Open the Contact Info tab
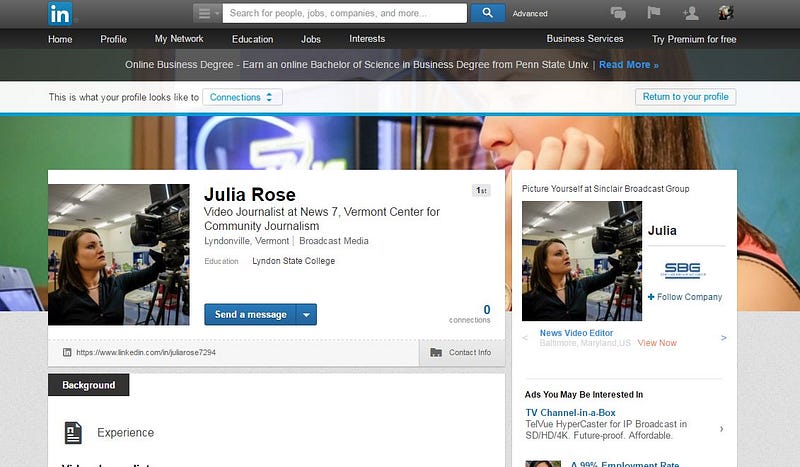This screenshot has width=800, height=467. (x=462, y=353)
